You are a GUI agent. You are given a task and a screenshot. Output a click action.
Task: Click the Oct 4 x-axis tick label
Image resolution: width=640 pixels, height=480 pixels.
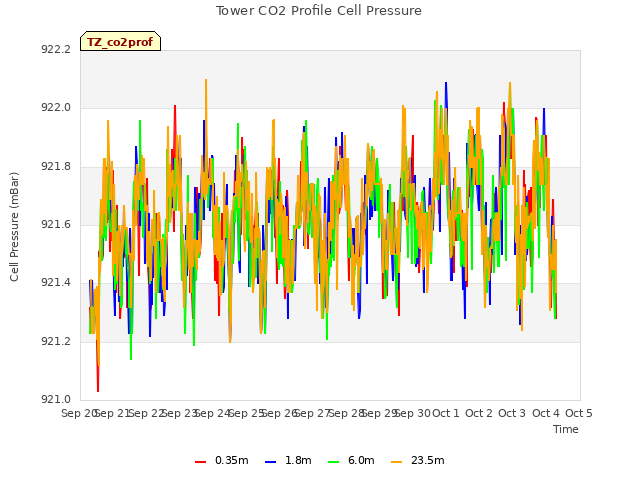click(x=546, y=413)
